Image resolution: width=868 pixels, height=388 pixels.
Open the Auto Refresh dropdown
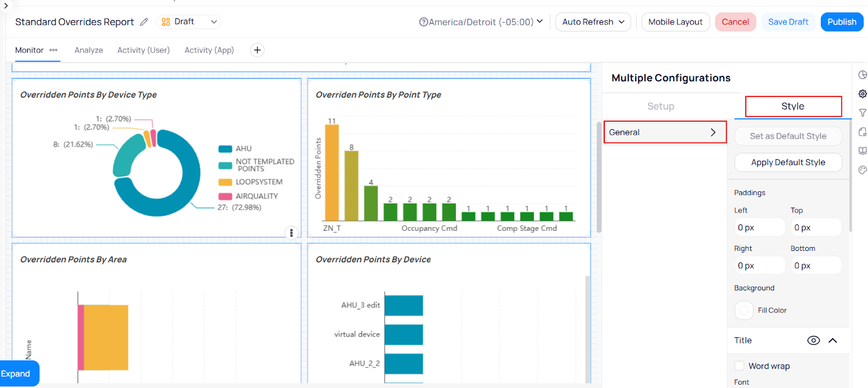pyautogui.click(x=593, y=22)
